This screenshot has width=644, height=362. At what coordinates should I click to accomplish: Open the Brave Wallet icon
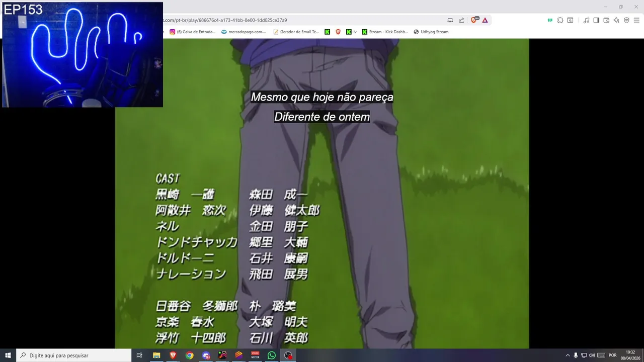606,20
